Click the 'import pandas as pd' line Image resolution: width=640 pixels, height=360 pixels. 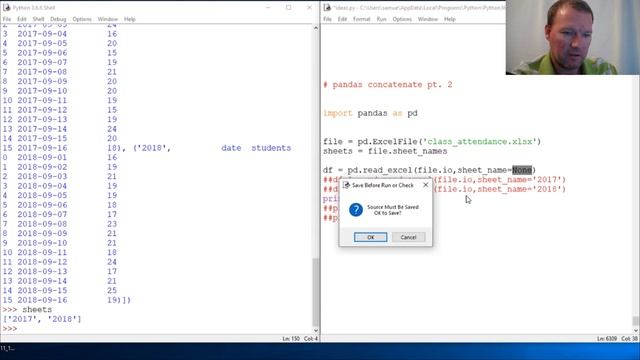(370, 113)
